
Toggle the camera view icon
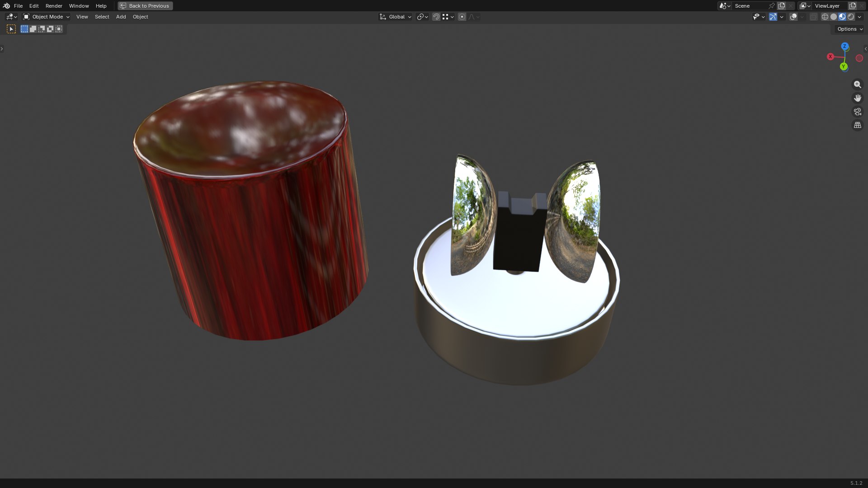pyautogui.click(x=858, y=112)
